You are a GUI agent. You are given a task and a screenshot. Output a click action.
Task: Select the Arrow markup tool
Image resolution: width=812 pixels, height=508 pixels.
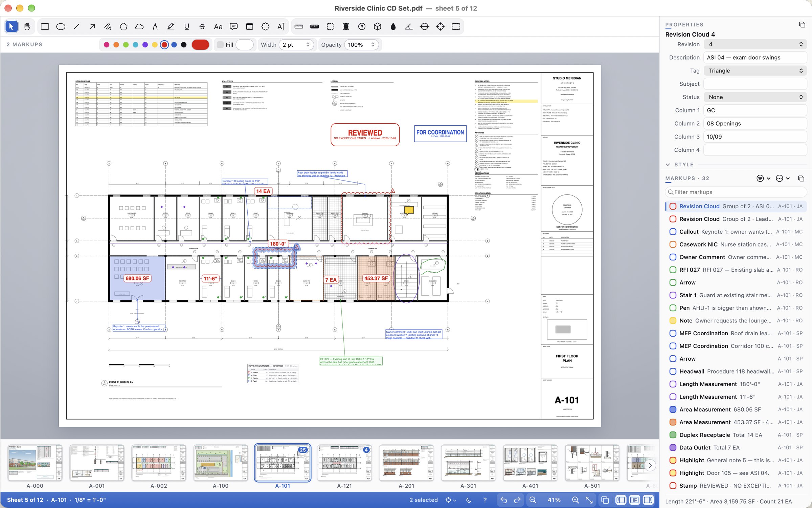pos(92,26)
